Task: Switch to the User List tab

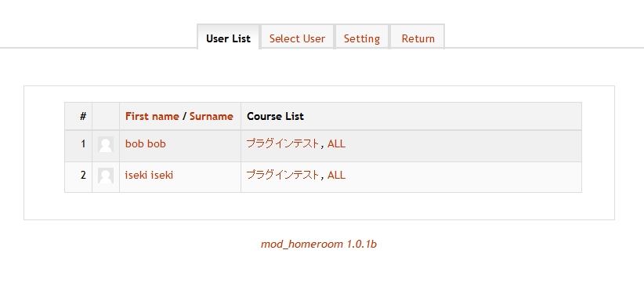Action: pos(228,38)
